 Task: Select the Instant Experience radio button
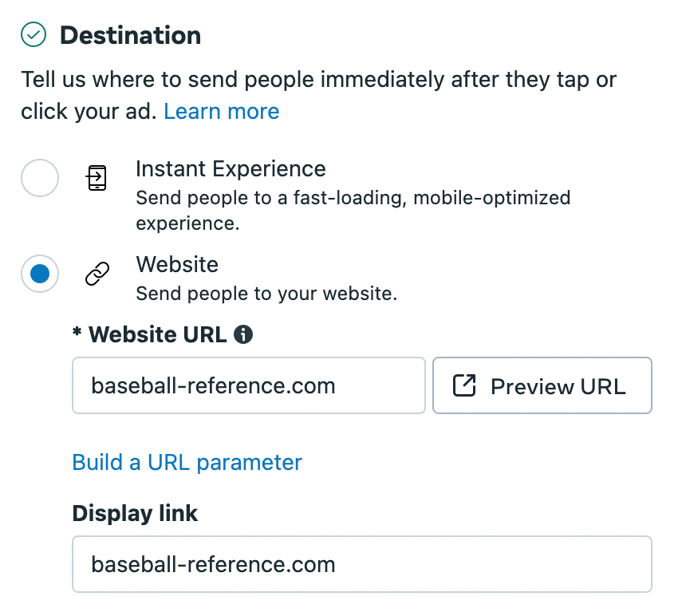pyautogui.click(x=40, y=178)
